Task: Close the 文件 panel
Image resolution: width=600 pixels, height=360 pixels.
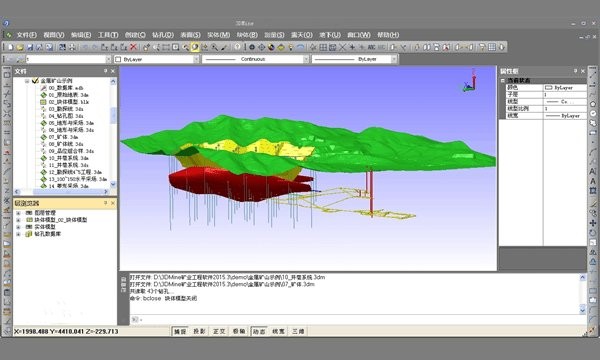Action: tap(112, 71)
